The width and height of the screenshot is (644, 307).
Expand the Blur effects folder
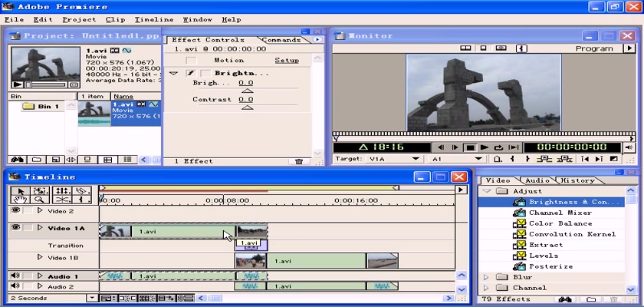[x=486, y=277]
